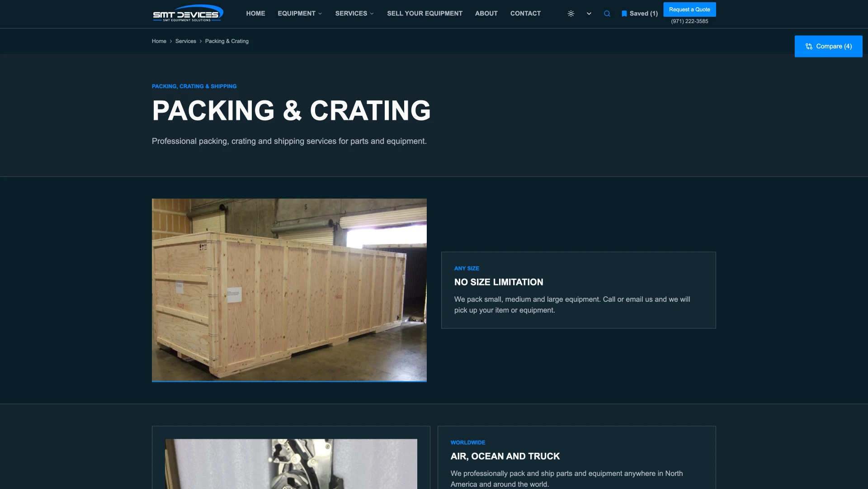
Task: Click the Packing, Crating & Shipping label
Action: point(194,86)
